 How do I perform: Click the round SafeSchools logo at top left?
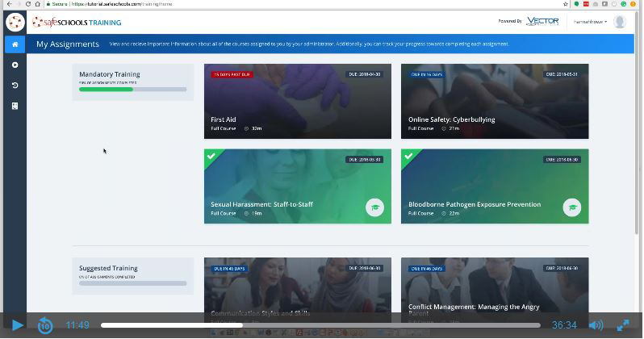tap(15, 22)
